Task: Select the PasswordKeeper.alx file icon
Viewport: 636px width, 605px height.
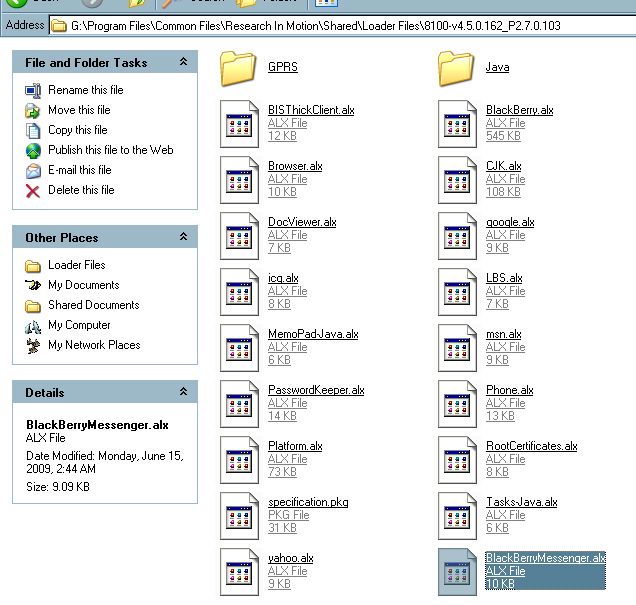Action: [239, 403]
